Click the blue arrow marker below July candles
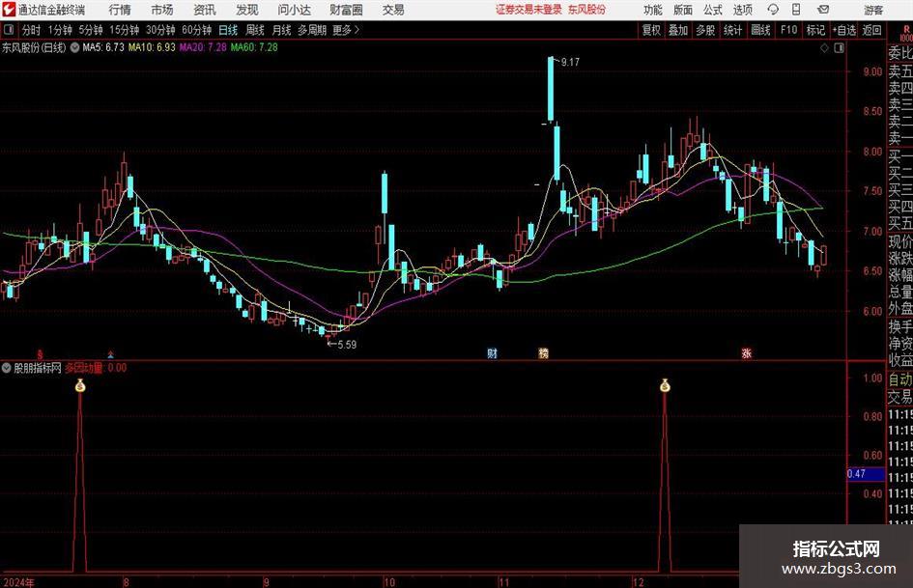The width and height of the screenshot is (913, 588). [x=111, y=354]
